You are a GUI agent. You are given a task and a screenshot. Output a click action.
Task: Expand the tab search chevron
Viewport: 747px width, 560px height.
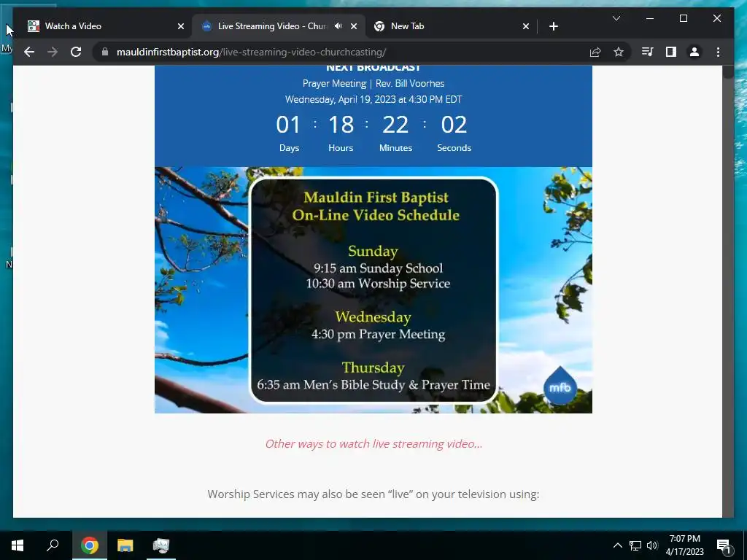pyautogui.click(x=616, y=18)
